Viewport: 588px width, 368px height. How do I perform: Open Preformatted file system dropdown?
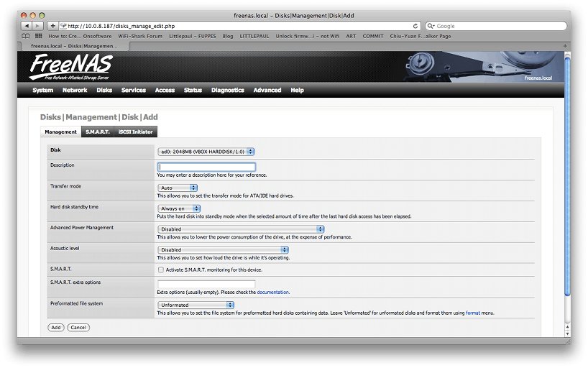[x=196, y=305]
